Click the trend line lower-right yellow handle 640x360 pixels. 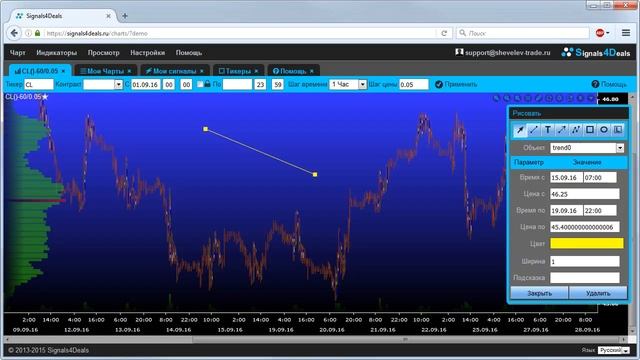[315, 174]
